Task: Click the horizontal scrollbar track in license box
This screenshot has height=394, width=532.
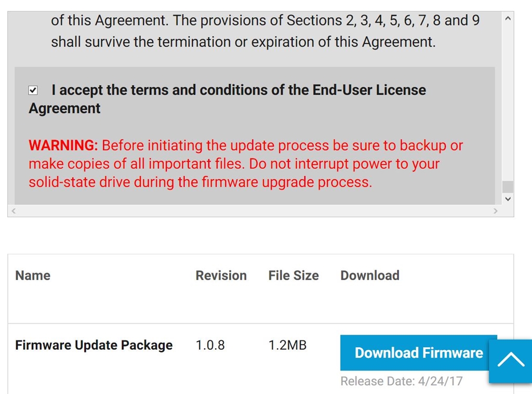Action: pyautogui.click(x=255, y=211)
